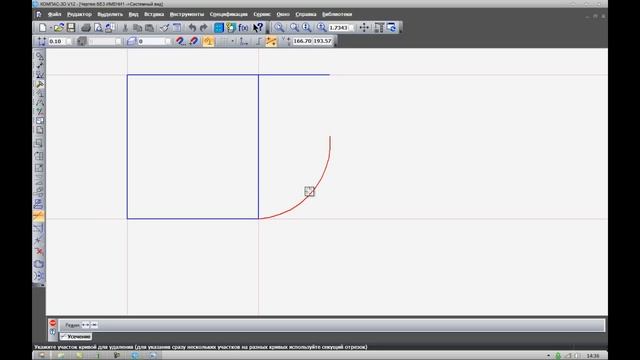The image size is (640, 360).
Task: Click the red X delete tool in sidebar
Action: click(x=39, y=251)
